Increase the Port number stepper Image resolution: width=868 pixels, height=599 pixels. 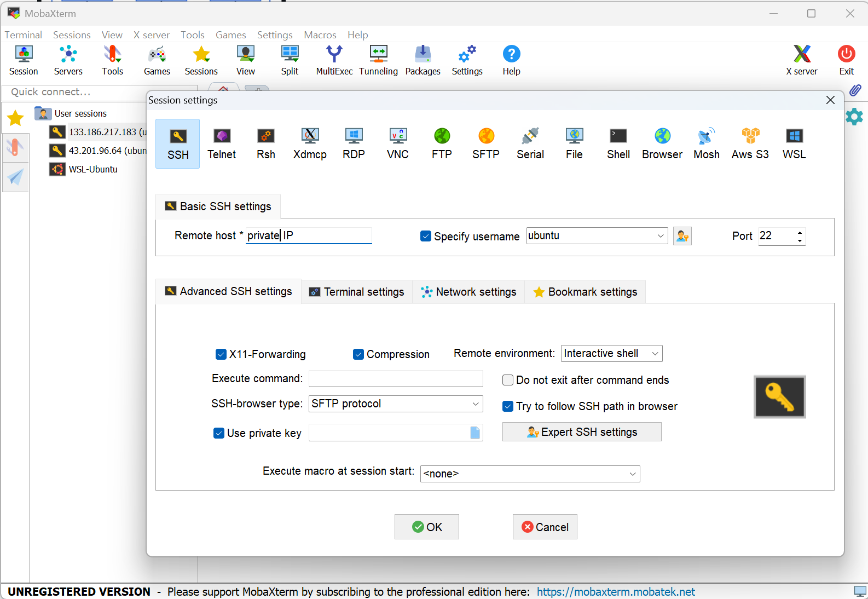(x=800, y=232)
